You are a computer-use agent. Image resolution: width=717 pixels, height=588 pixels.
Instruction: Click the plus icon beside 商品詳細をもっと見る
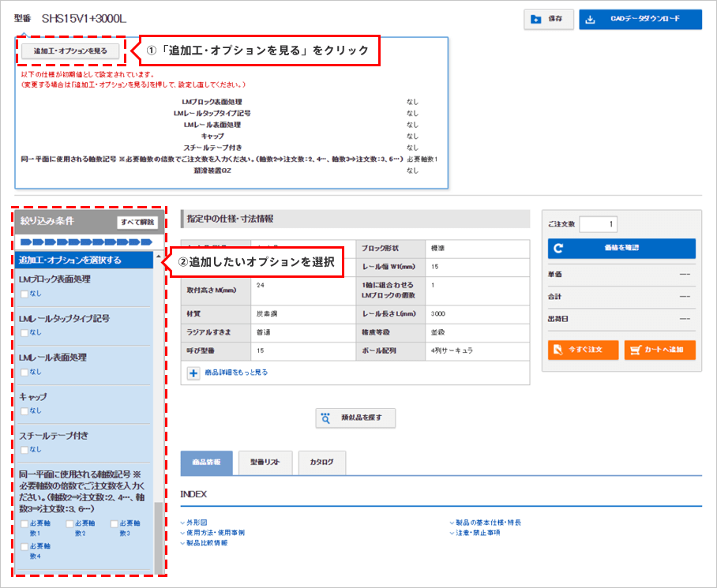[x=193, y=372]
